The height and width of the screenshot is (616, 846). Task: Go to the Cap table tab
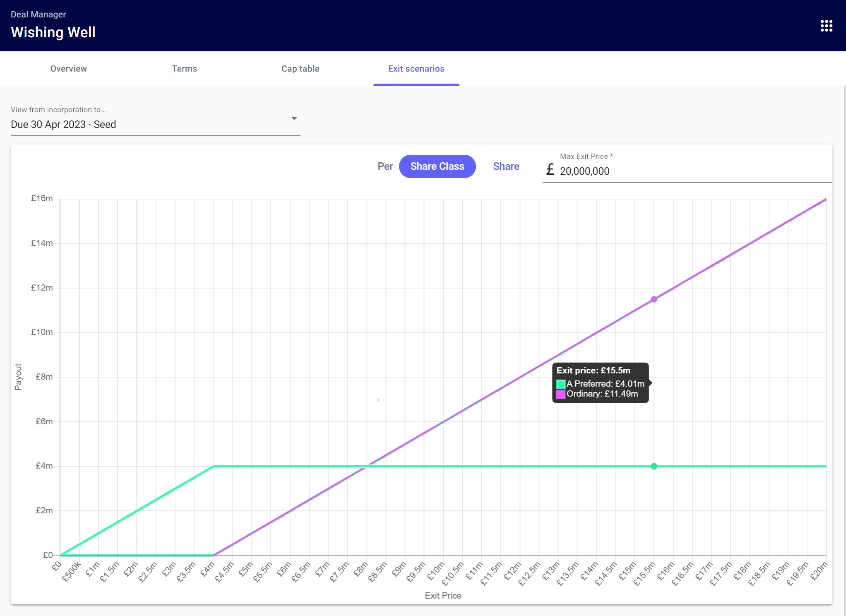[300, 69]
